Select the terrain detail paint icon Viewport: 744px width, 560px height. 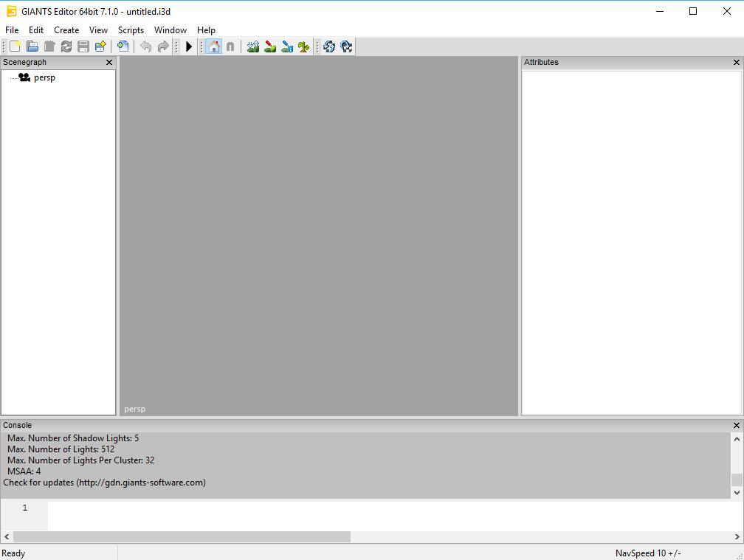coord(270,46)
